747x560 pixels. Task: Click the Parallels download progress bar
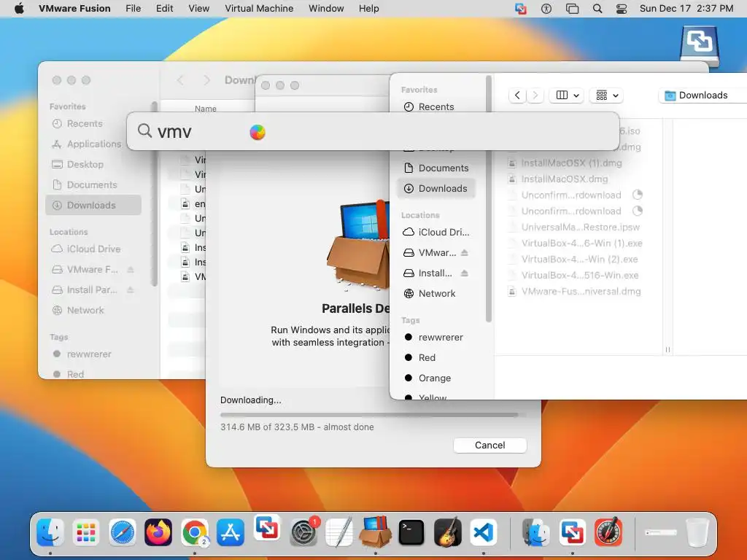point(373,415)
